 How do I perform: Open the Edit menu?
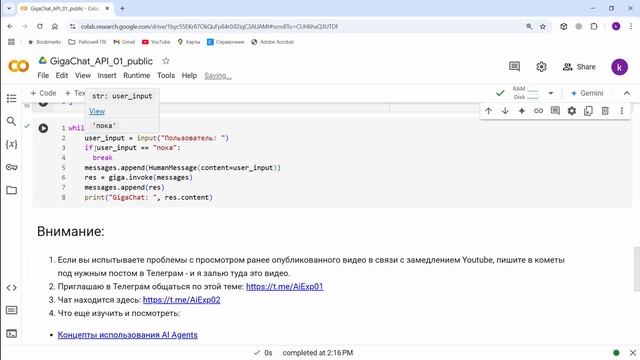(x=62, y=76)
